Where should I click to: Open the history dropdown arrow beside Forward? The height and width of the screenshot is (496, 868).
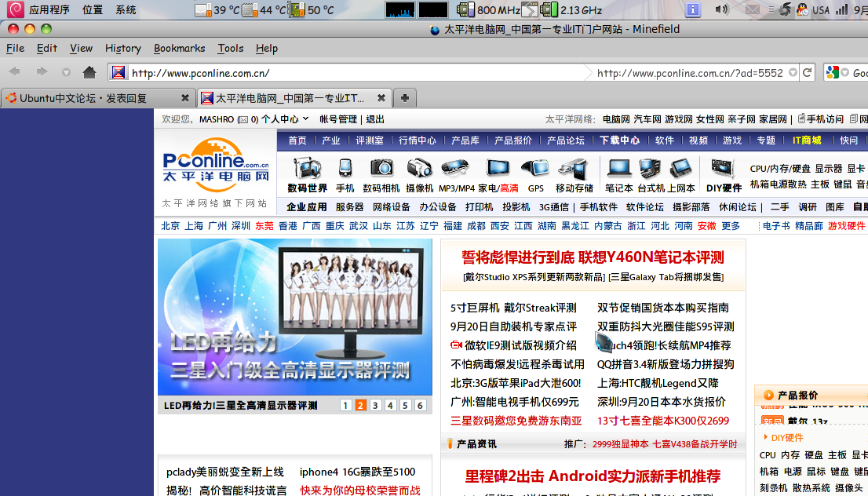[x=66, y=72]
